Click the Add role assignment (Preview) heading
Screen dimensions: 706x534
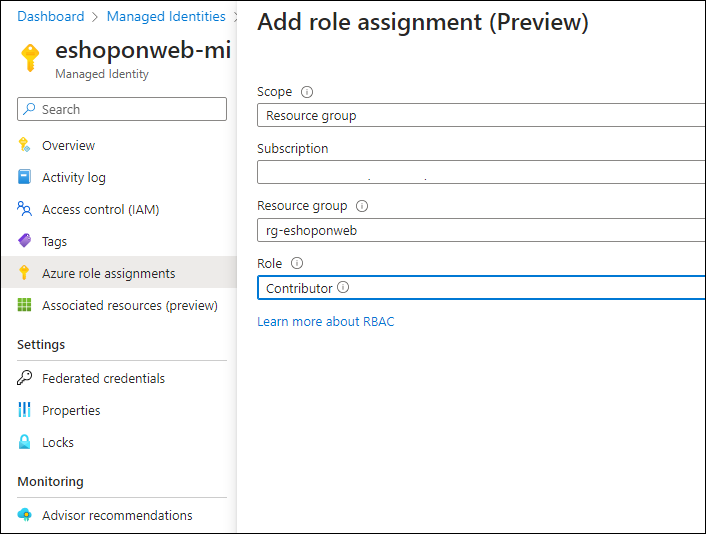(x=423, y=22)
